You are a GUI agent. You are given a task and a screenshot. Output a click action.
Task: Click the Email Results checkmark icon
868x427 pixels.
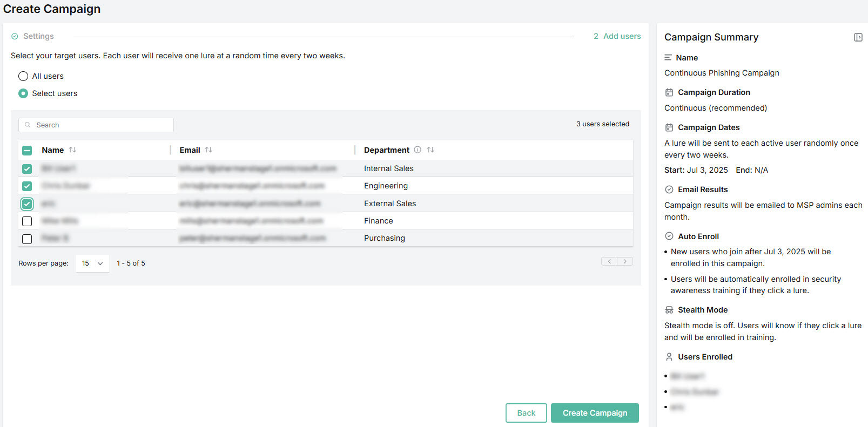pyautogui.click(x=669, y=189)
